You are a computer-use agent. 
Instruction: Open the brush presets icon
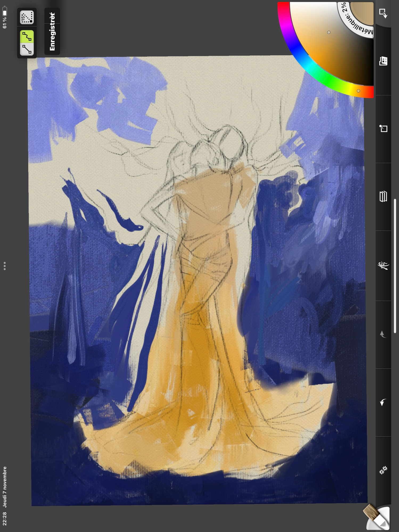(383, 265)
